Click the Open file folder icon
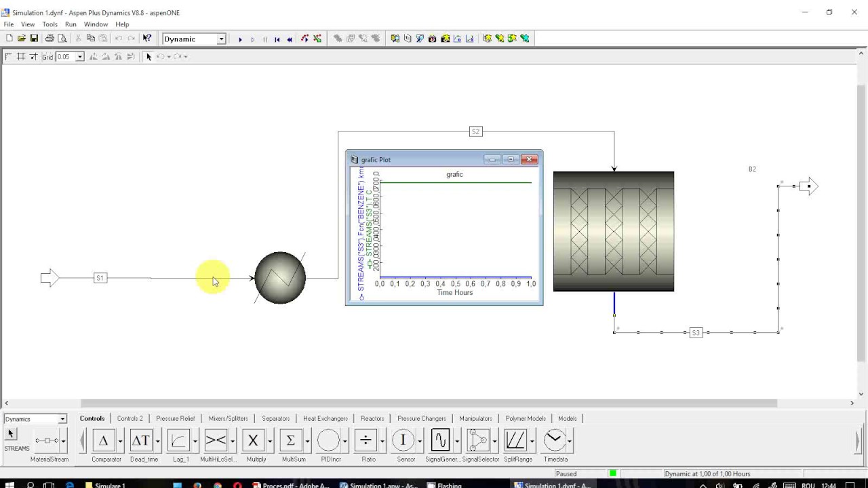This screenshot has height=488, width=868. (22, 39)
